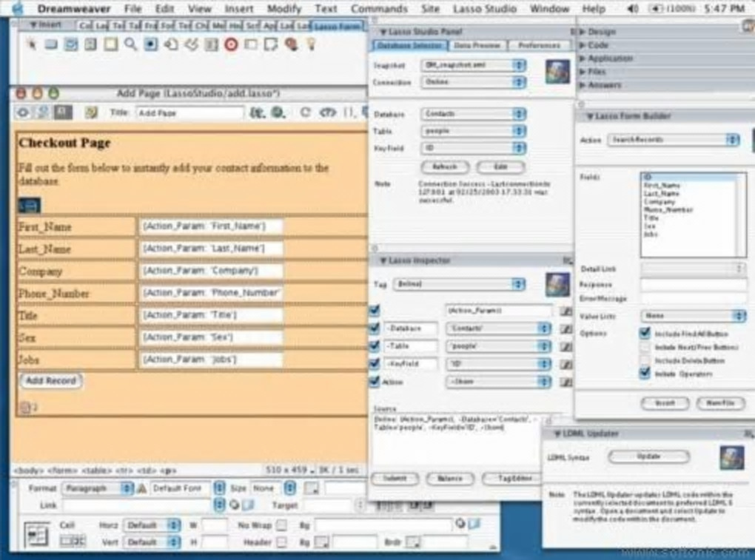755x560 pixels.
Task: Click the Submit button in Lasso Inspector
Action: click(x=395, y=479)
